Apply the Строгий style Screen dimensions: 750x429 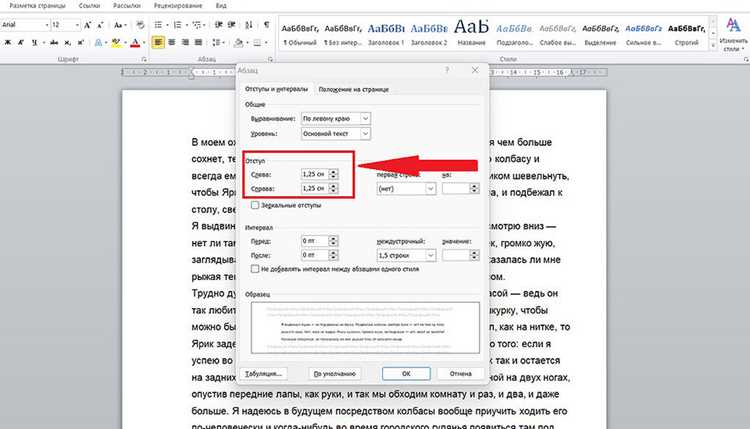click(x=686, y=33)
